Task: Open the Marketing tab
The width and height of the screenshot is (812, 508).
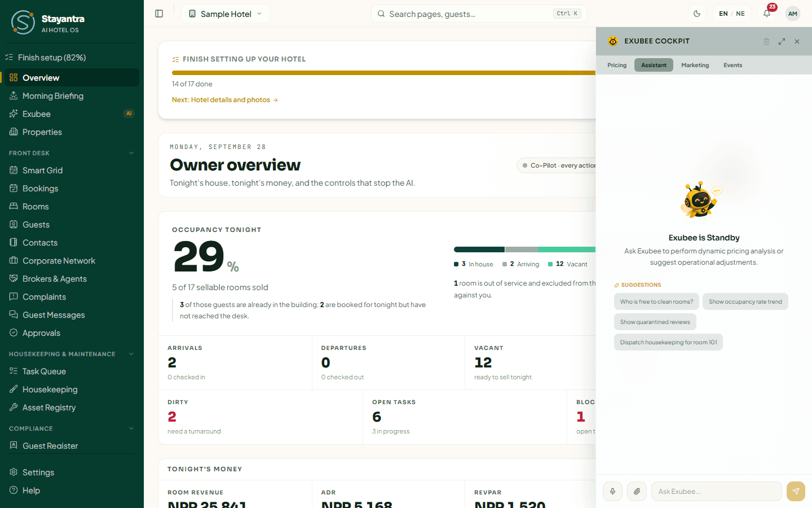Action: pos(695,65)
